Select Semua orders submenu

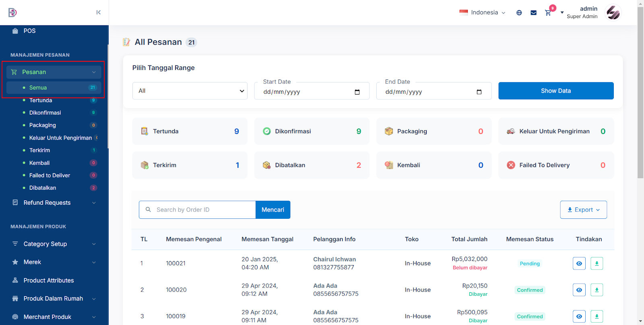pyautogui.click(x=54, y=87)
